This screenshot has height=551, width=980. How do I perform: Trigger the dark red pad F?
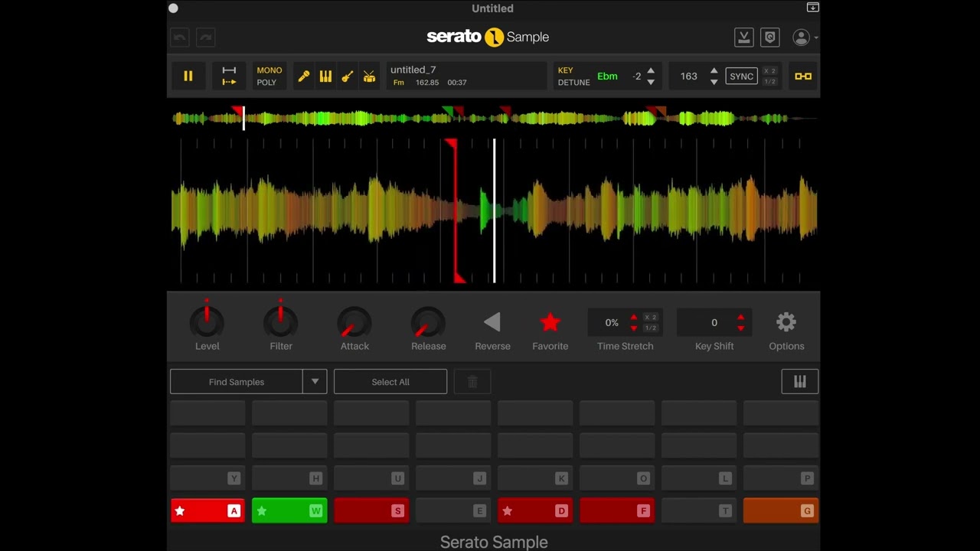click(x=617, y=510)
